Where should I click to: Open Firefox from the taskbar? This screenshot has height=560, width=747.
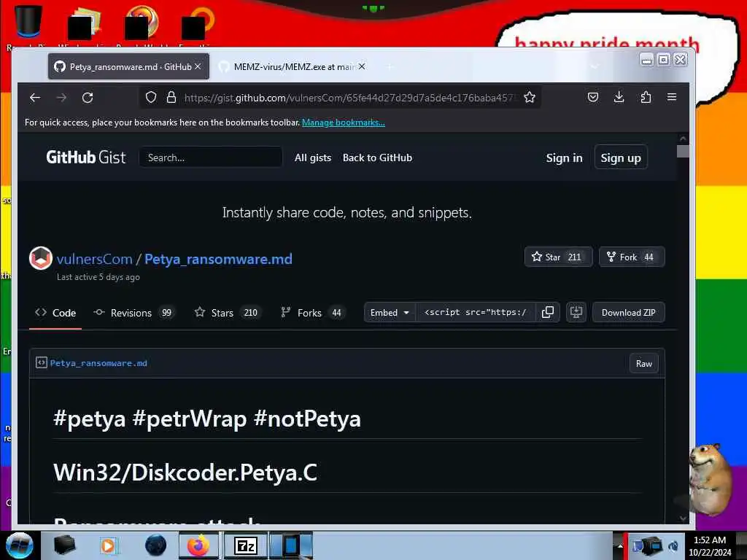198,545
